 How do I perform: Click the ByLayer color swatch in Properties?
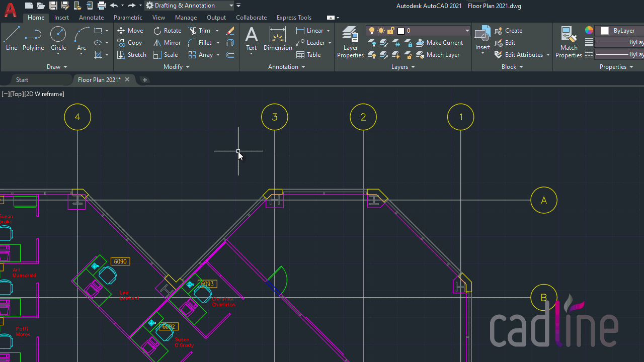tap(604, 30)
